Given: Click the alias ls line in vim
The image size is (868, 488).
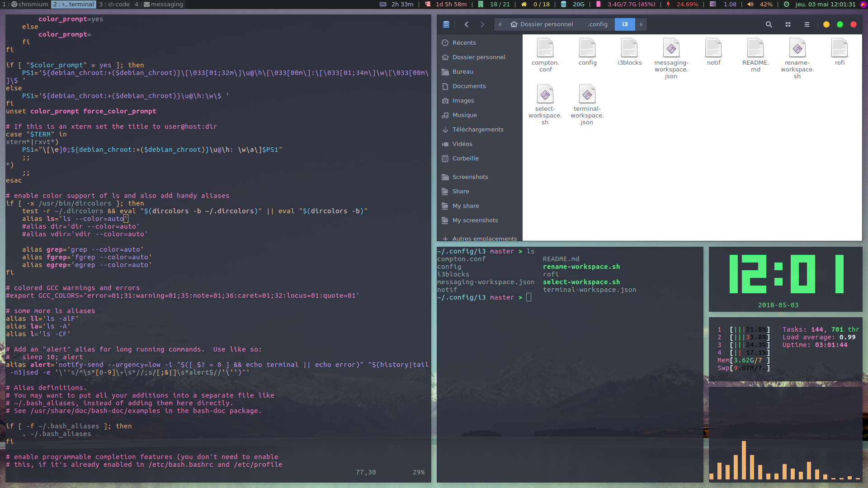Looking at the screenshot, I should (x=75, y=219).
